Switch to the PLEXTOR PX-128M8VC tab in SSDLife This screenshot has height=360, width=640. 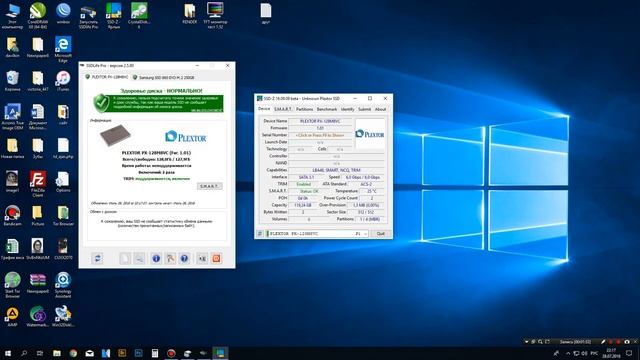pyautogui.click(x=107, y=77)
